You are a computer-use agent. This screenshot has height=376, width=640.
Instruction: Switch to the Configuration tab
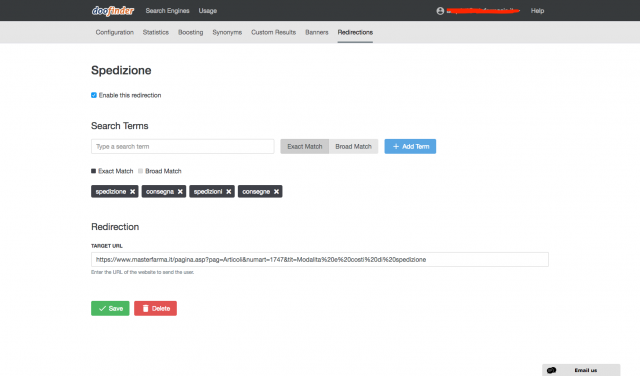click(x=115, y=32)
